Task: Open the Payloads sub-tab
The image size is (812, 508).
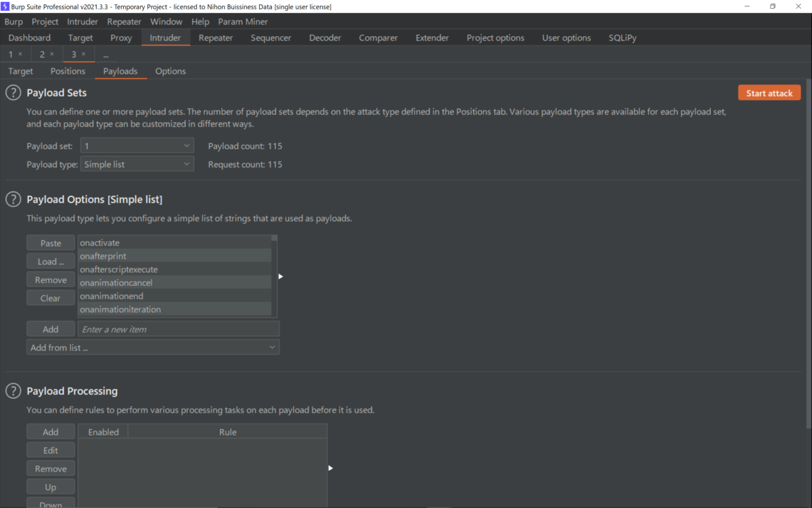Action: pyautogui.click(x=120, y=71)
